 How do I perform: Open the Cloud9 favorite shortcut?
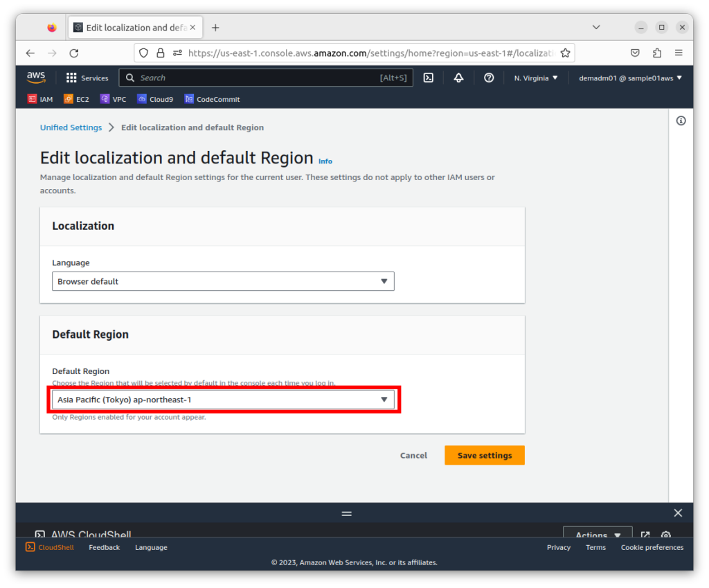155,99
